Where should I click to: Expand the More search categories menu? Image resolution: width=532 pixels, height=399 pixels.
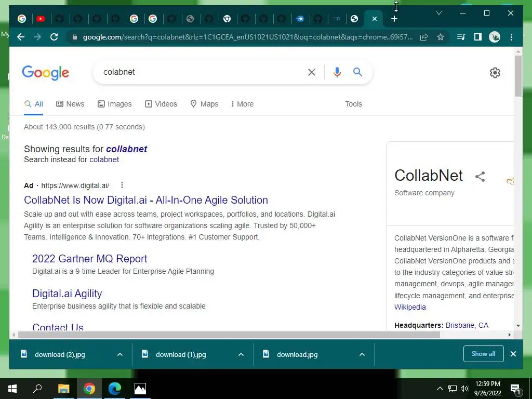[242, 104]
